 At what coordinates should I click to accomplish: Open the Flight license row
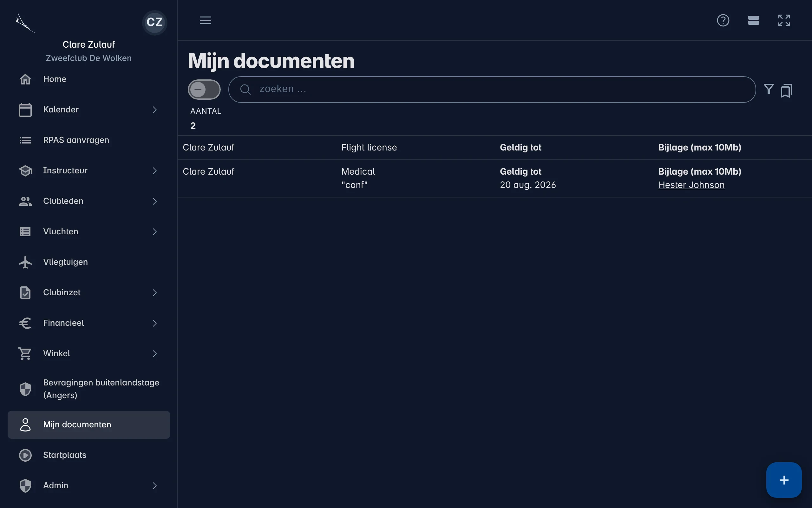point(494,148)
